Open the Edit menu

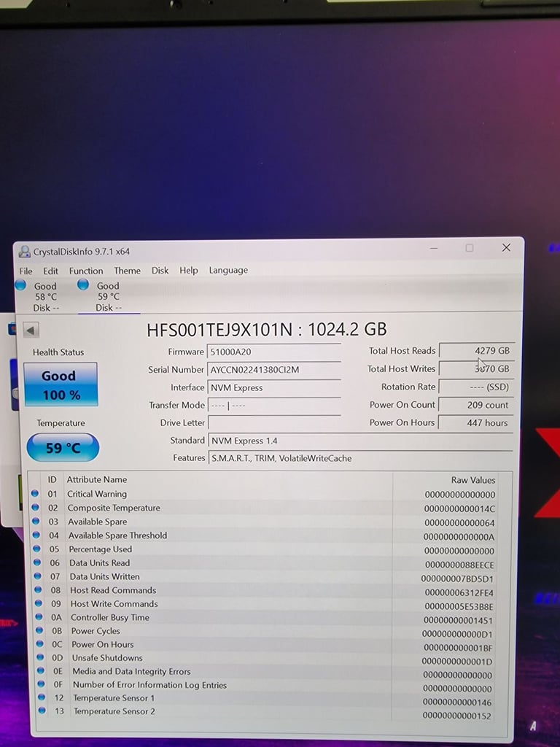coord(50,271)
